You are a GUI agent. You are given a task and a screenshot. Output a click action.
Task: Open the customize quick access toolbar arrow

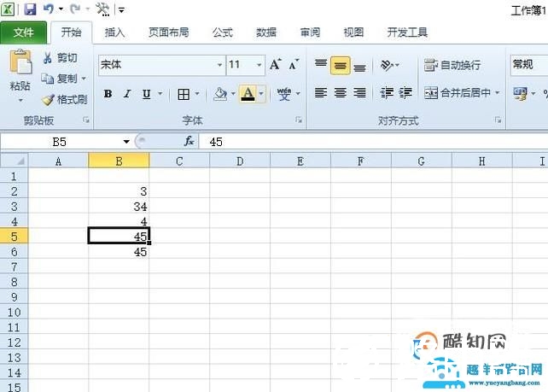click(x=121, y=9)
